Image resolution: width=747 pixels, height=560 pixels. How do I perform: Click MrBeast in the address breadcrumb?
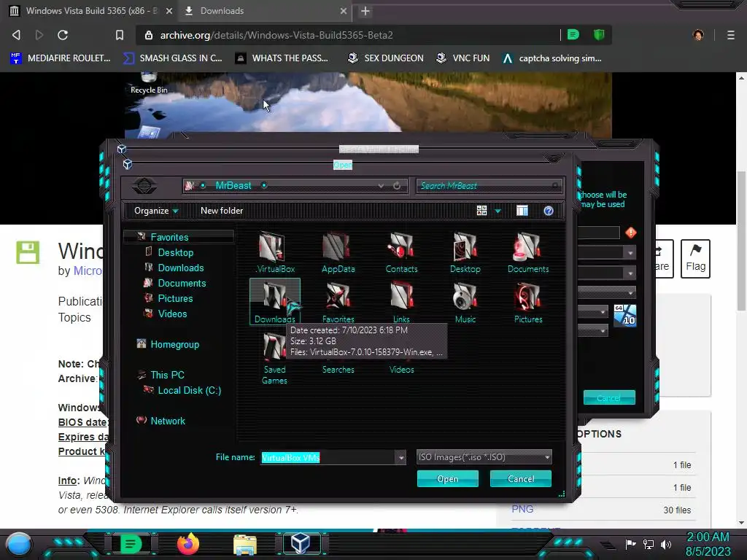click(233, 186)
